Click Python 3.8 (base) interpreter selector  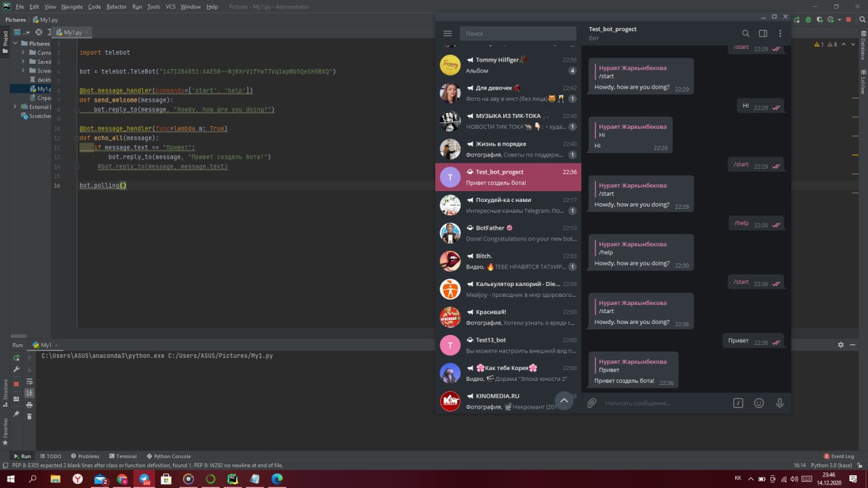tap(831, 466)
